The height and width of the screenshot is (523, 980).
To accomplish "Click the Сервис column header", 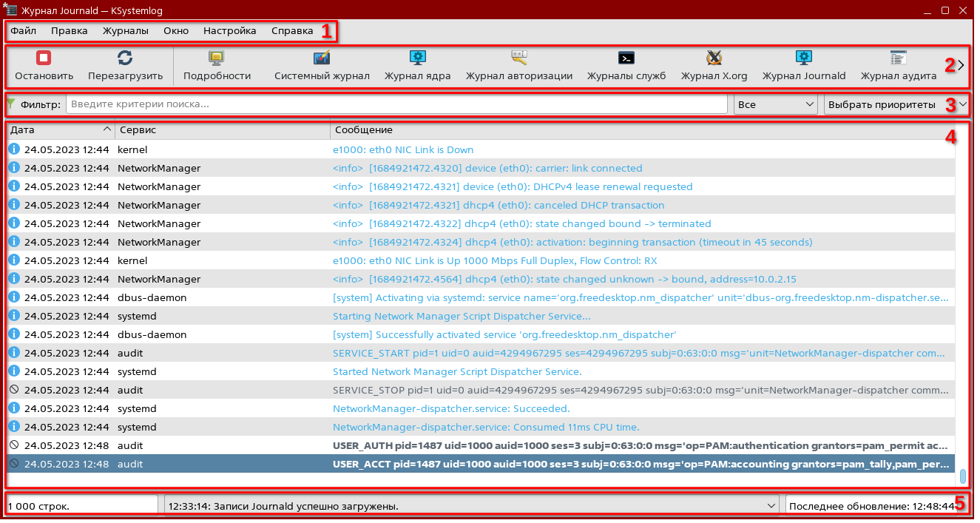I will tap(222, 130).
